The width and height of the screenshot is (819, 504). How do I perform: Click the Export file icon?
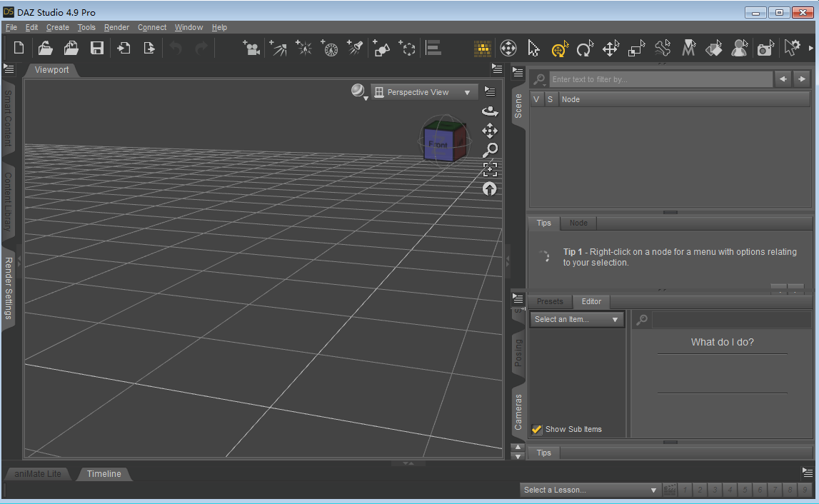pos(149,48)
